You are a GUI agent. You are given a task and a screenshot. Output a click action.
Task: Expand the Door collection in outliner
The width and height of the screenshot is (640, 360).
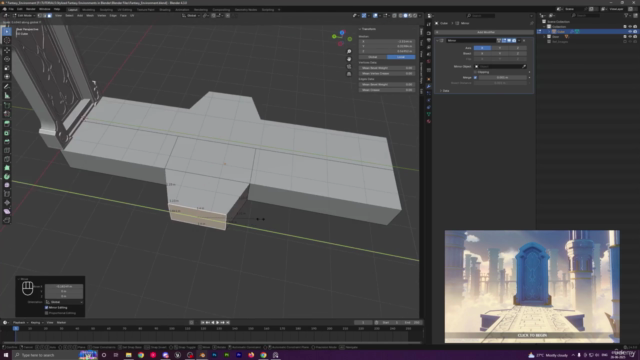544,36
